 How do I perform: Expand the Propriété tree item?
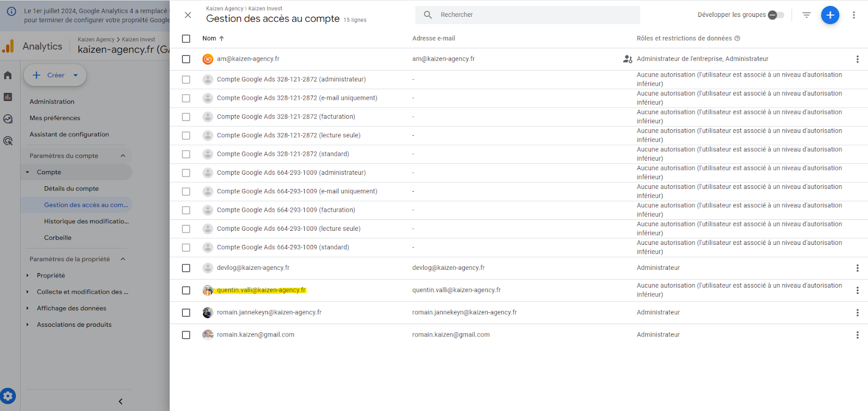click(28, 276)
